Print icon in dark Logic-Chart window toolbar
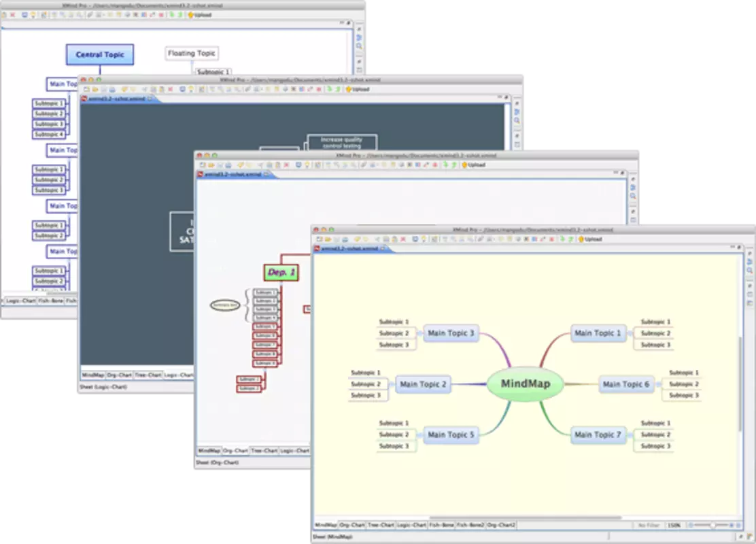Screen dimensions: 756x544 (112, 90)
